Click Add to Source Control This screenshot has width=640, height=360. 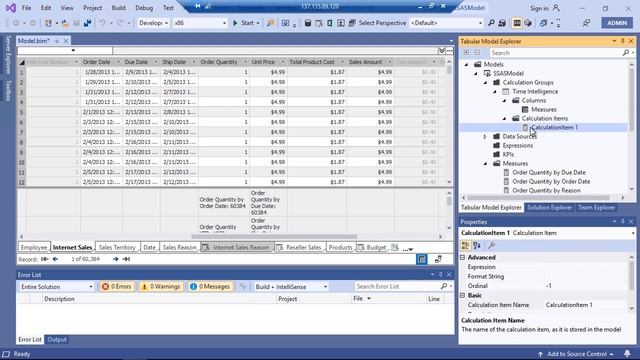point(577,354)
